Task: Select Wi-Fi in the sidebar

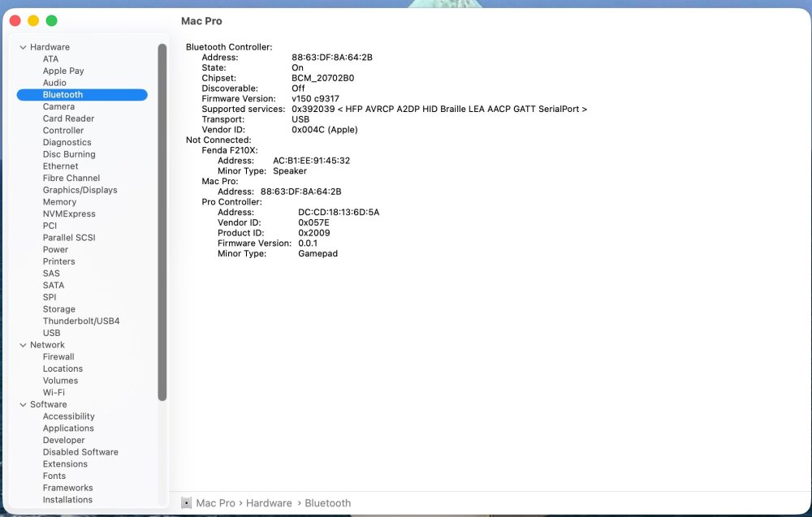Action: 54,392
